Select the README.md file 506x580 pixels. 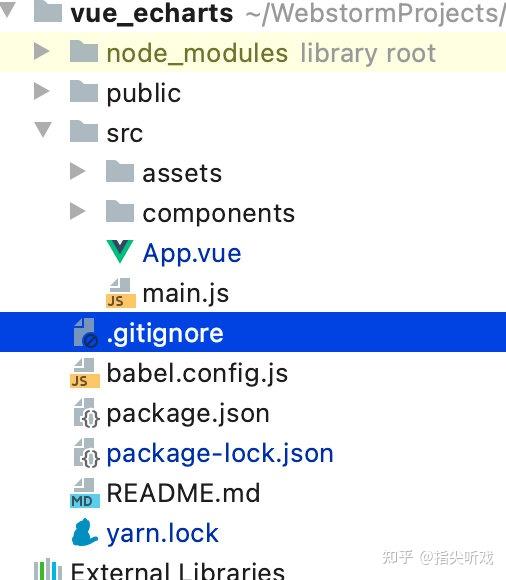coord(183,493)
